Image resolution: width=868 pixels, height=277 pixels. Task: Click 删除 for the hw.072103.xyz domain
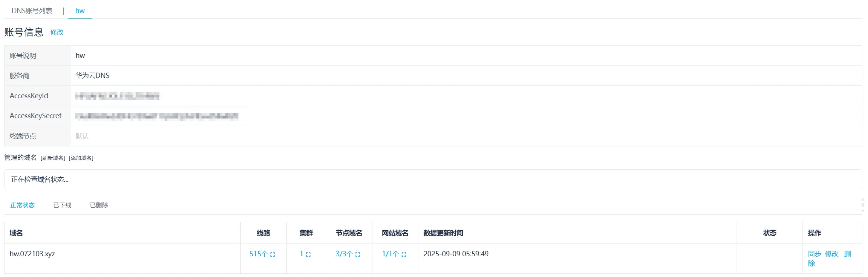[847, 254]
